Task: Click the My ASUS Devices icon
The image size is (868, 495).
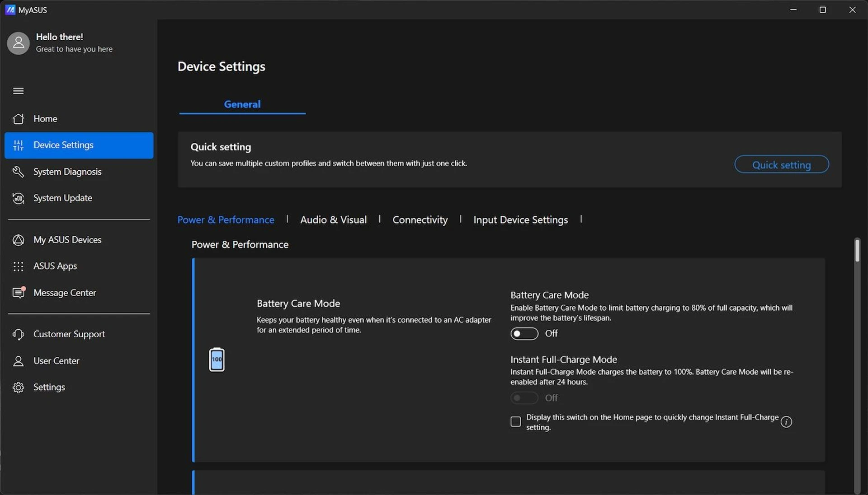Action: pyautogui.click(x=19, y=240)
